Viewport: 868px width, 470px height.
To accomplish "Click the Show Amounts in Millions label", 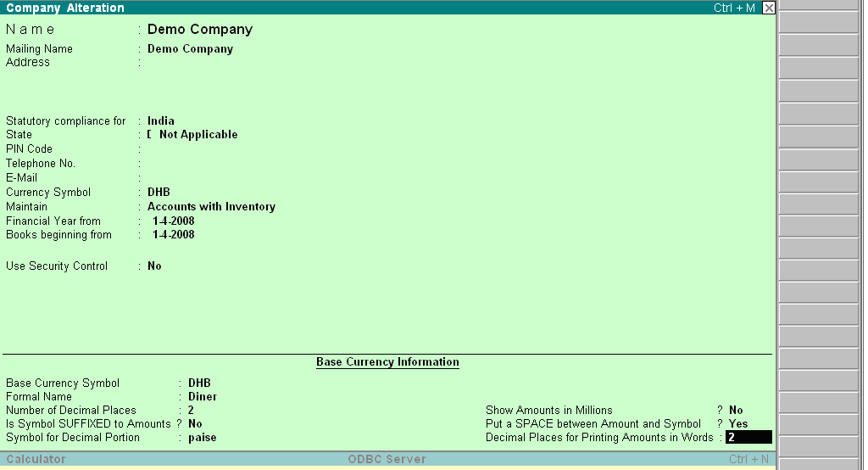I will coord(548,410).
